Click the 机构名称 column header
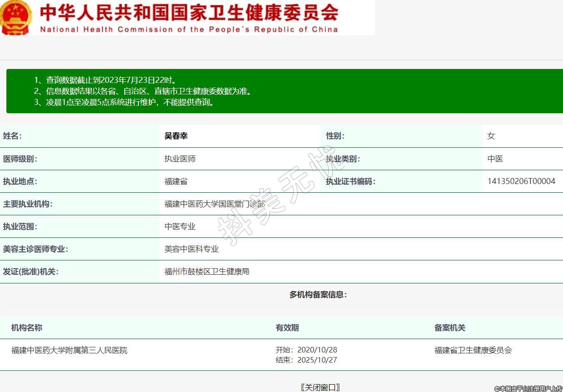This screenshot has height=392, width=563. 27,328
